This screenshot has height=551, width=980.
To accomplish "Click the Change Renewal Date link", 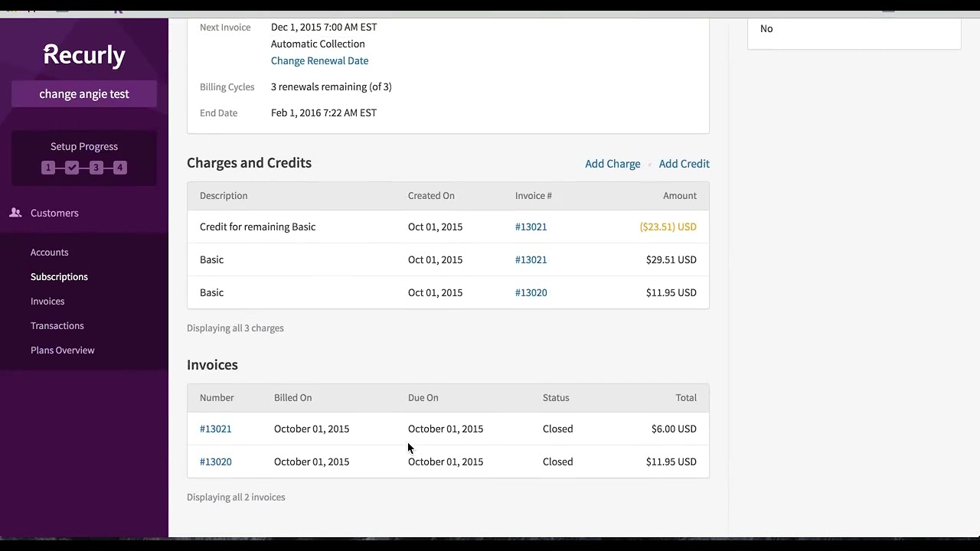I will (319, 60).
